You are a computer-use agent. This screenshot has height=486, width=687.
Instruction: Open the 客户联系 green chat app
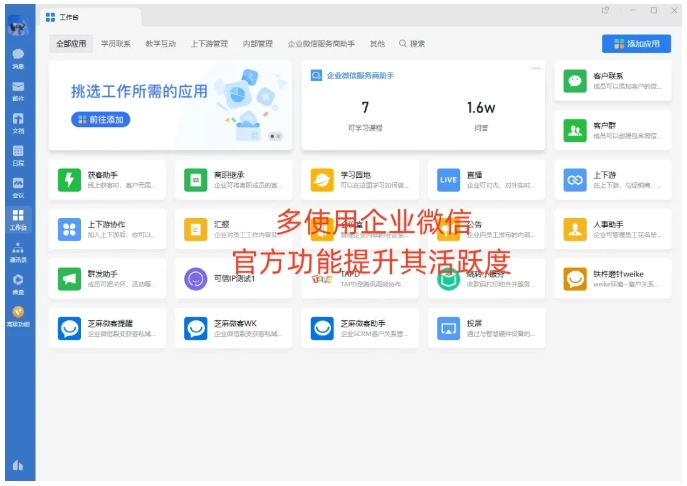click(x=613, y=81)
